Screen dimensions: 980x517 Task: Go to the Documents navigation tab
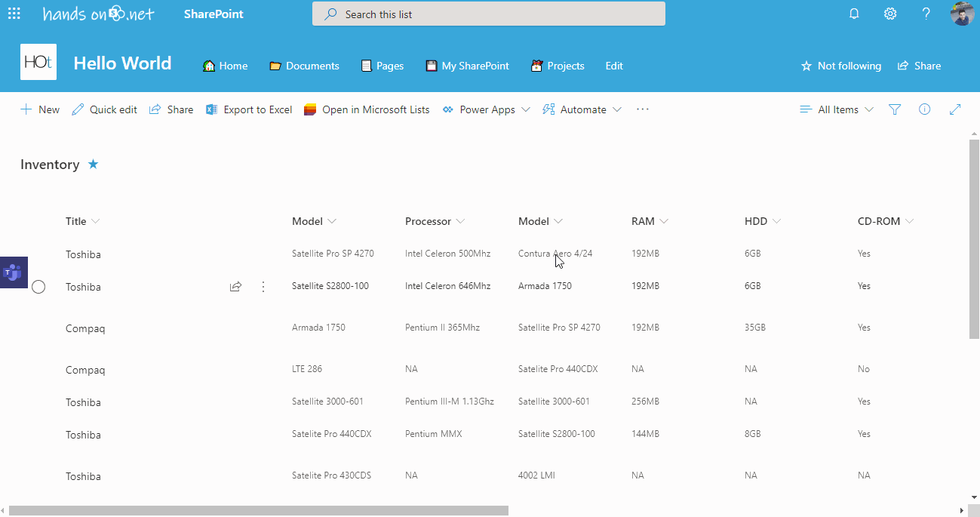[x=304, y=66]
